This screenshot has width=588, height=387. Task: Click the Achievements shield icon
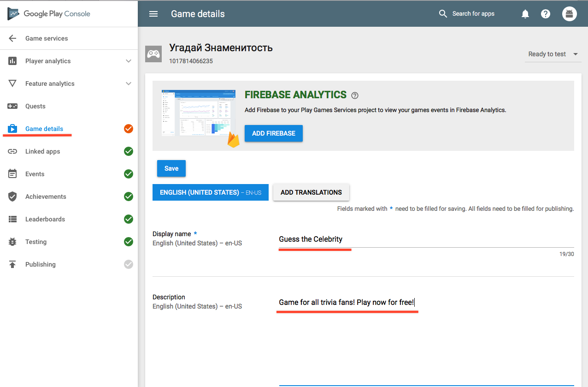pos(12,196)
